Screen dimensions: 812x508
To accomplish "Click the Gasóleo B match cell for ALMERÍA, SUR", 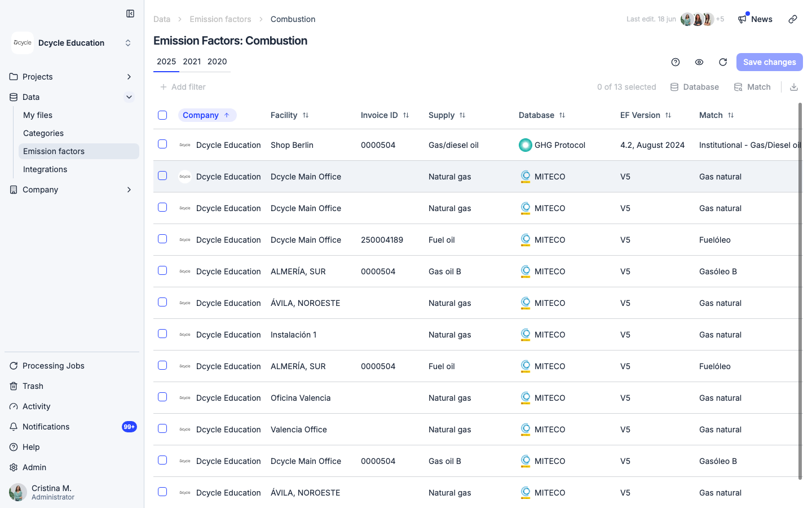I will 718,271.
